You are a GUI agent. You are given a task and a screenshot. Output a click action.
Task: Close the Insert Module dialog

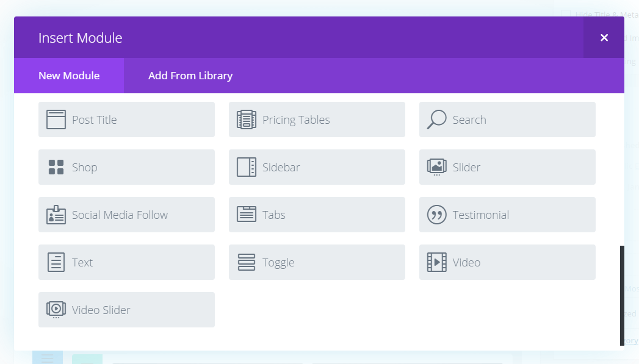[604, 37]
